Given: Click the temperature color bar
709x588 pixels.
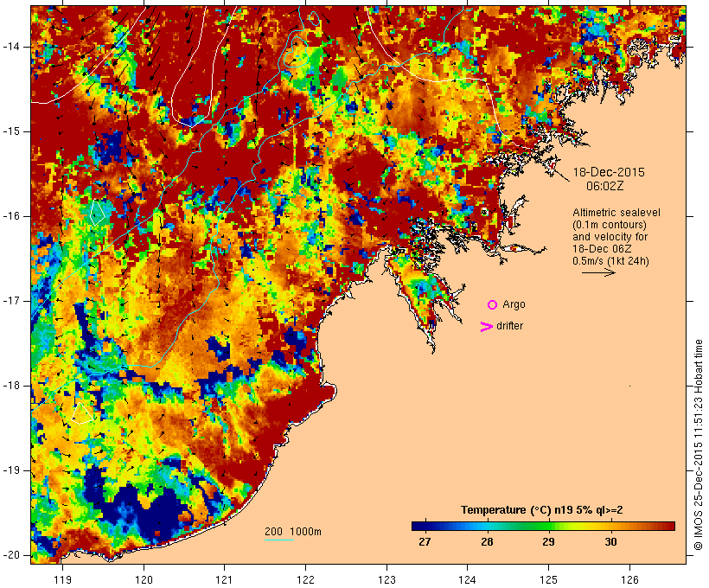Looking at the screenshot, I should (x=543, y=526).
